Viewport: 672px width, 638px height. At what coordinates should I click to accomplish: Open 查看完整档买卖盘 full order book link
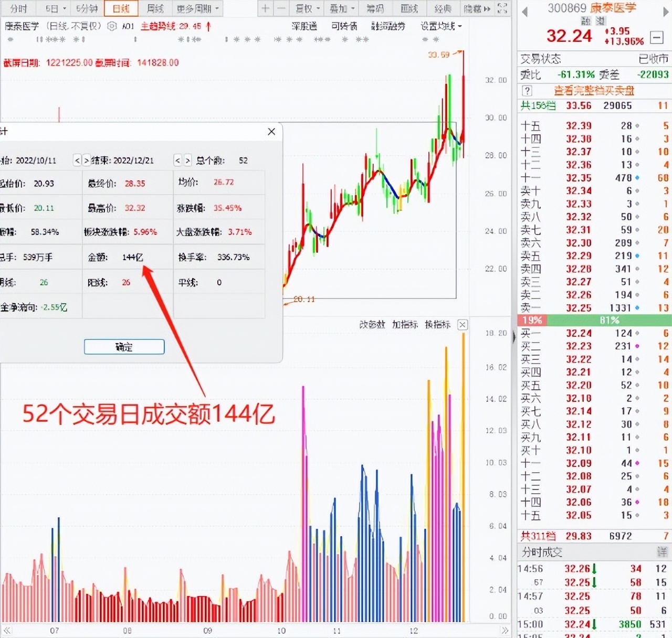[x=596, y=91]
